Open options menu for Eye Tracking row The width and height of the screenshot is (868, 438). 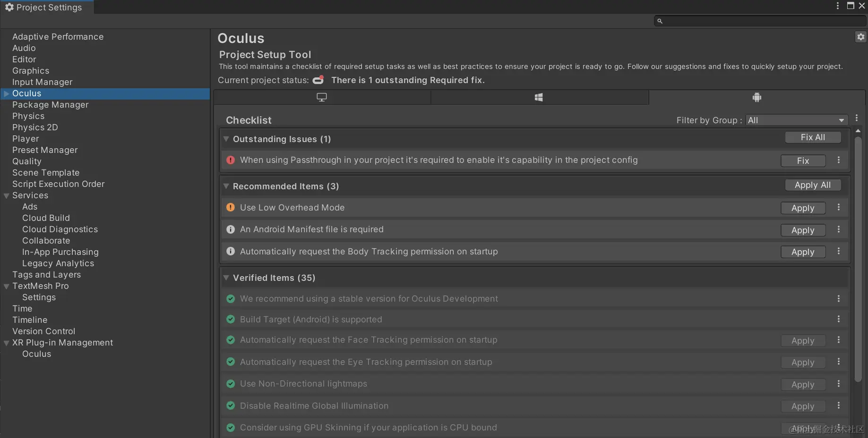pos(839,362)
